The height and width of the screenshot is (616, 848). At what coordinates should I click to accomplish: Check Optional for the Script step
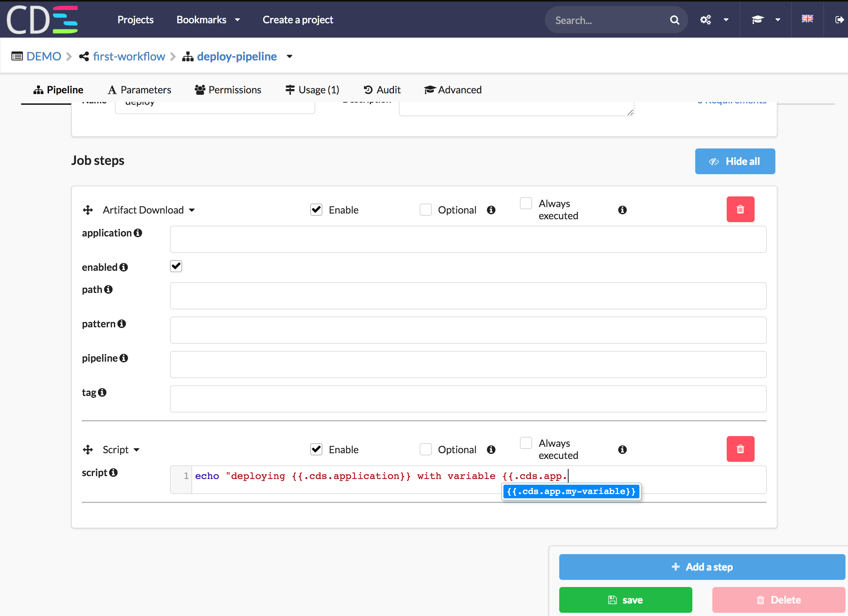[x=425, y=449]
